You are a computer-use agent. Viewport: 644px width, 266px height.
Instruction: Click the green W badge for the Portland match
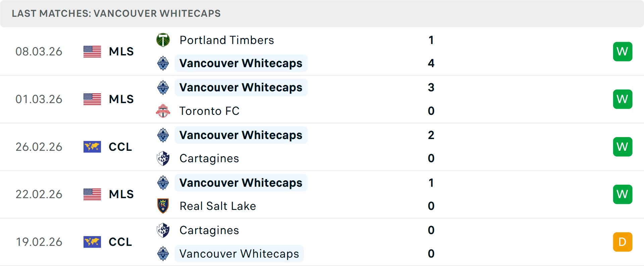pyautogui.click(x=623, y=51)
